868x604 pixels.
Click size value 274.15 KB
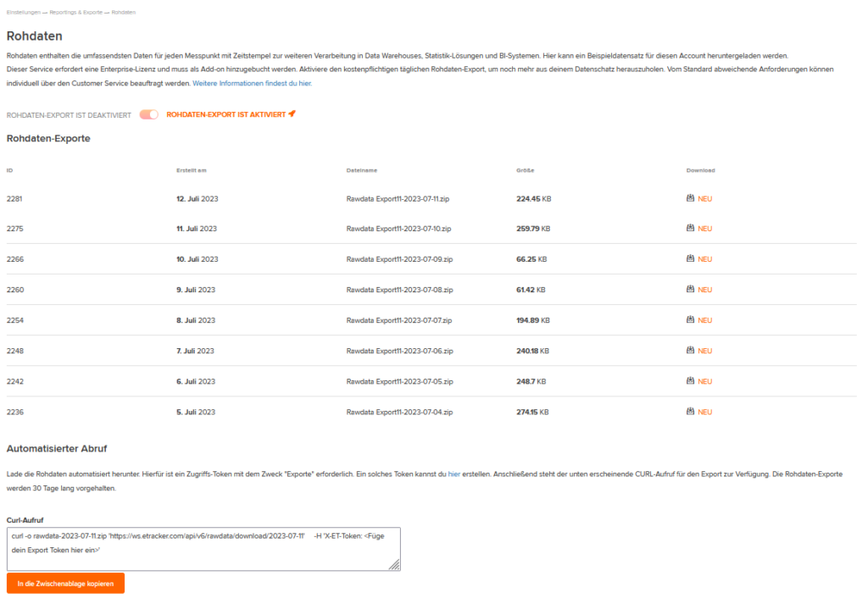pyautogui.click(x=532, y=412)
